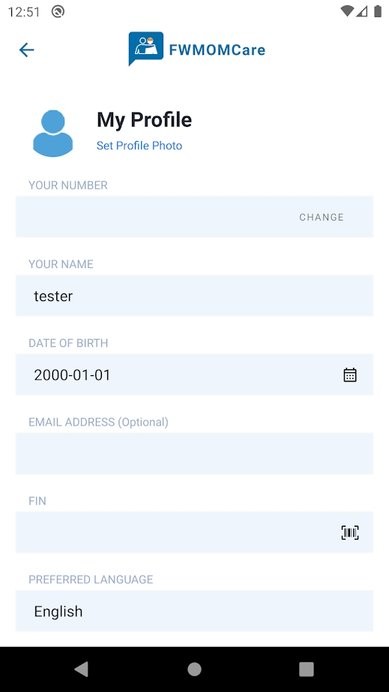Image resolution: width=389 pixels, height=692 pixels.
Task: Tap the battery status icon
Action: 378,11
